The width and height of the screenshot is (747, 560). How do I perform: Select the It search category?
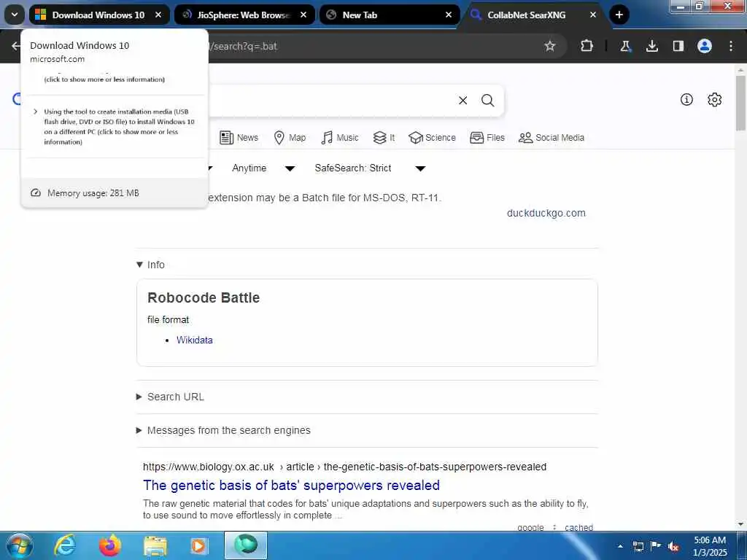(x=384, y=138)
